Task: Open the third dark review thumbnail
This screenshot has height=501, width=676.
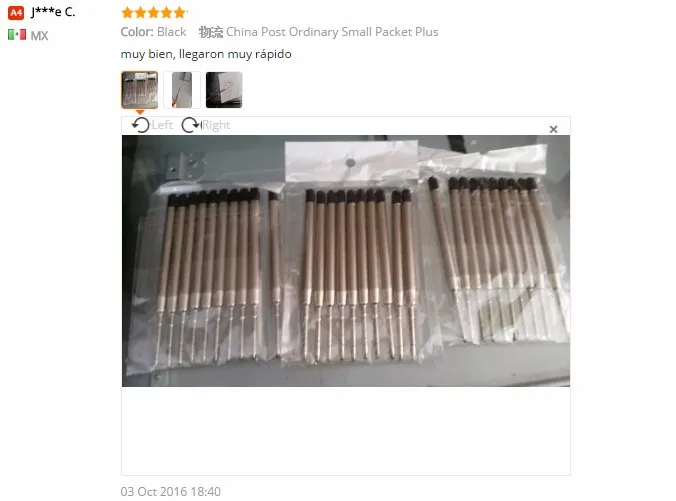Action: coord(224,90)
